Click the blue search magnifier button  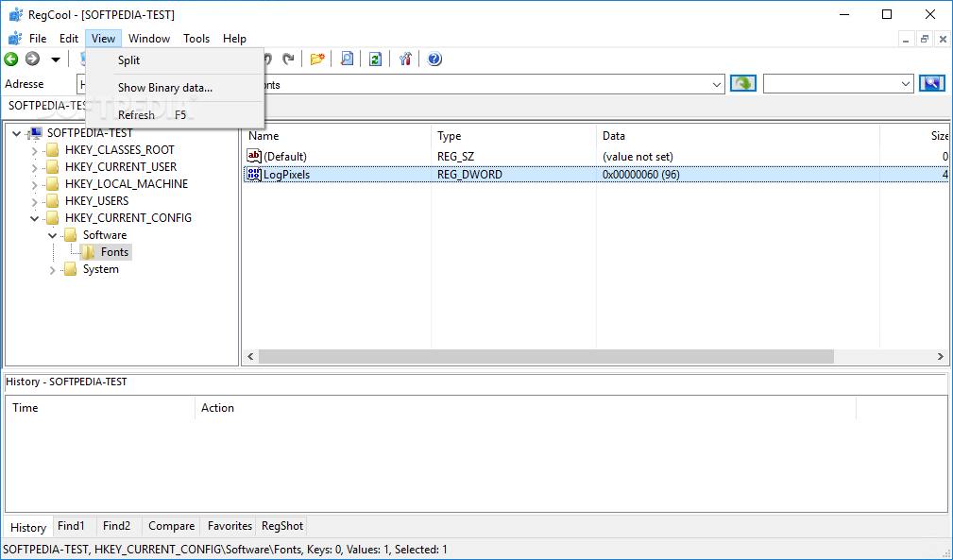[932, 83]
